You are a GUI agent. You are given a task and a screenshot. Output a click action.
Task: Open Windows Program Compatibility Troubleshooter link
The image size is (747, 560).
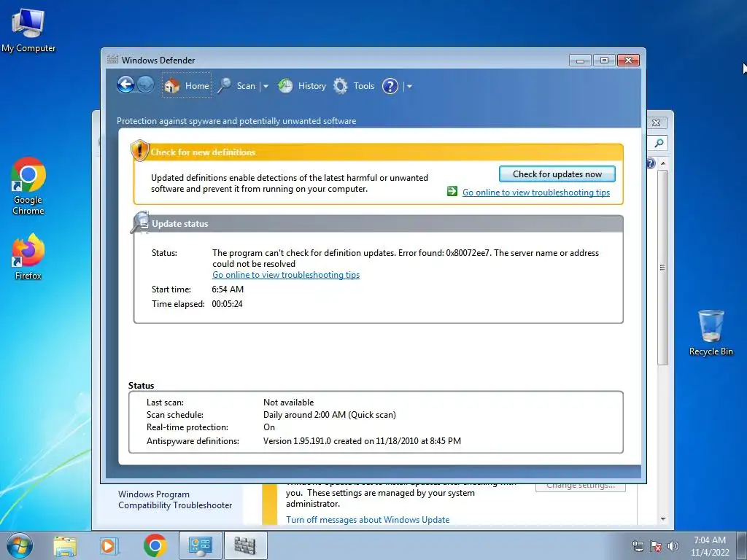[175, 499]
